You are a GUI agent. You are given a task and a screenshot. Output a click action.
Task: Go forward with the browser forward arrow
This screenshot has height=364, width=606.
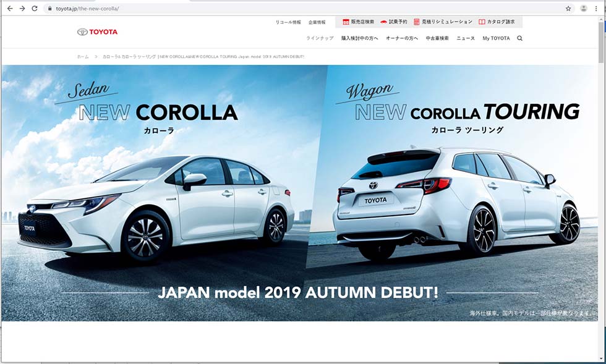pos(22,8)
